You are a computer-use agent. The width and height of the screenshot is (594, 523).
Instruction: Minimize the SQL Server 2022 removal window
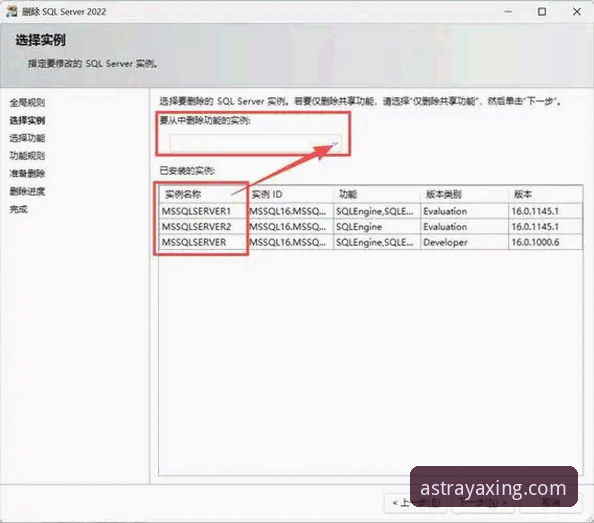(508, 12)
